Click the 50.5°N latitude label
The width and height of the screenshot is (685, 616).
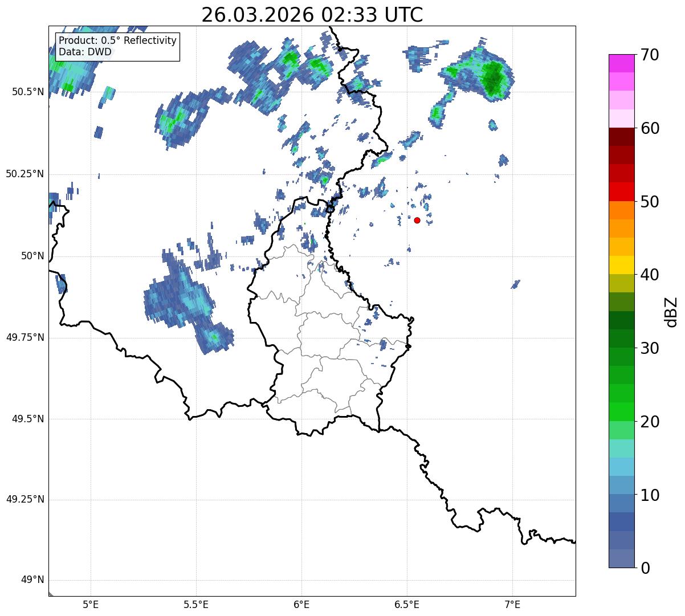[27, 92]
